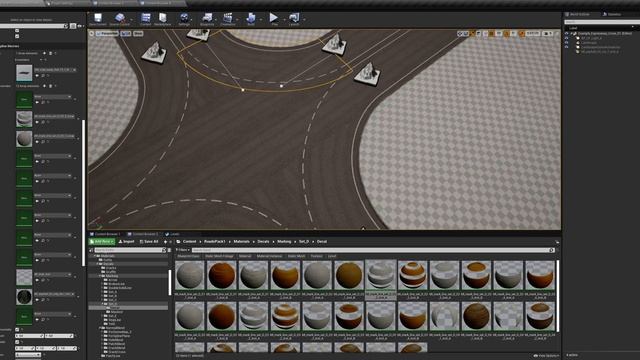Open Play options dropdown arrow
Image resolution: width=640 pixels, height=360 pixels.
(284, 19)
